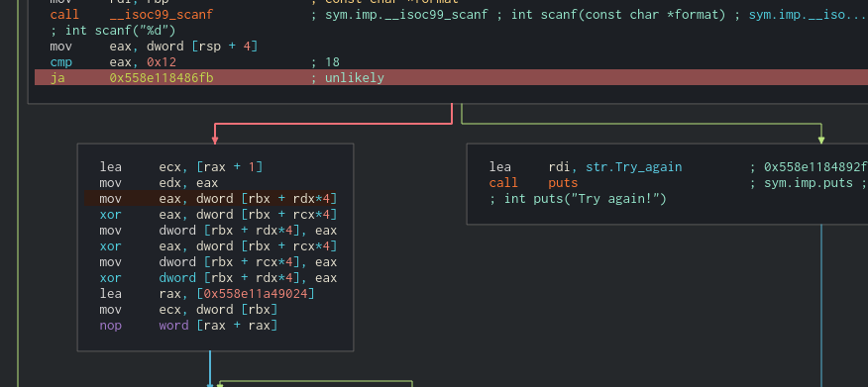Screen dimensions: 868x387
Task: Select the 'nop word [rax + rax]' instruction
Action: pos(189,325)
